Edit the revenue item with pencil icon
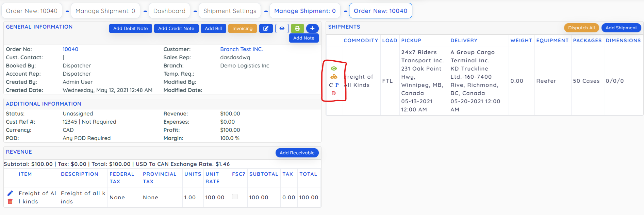The width and height of the screenshot is (644, 215). click(10, 193)
